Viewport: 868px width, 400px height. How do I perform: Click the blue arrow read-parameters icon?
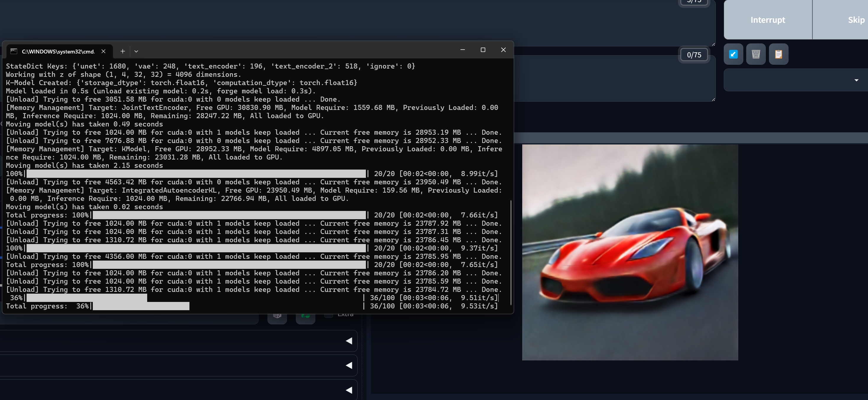tap(733, 54)
